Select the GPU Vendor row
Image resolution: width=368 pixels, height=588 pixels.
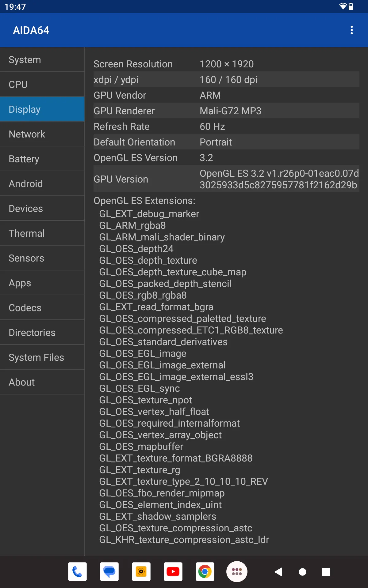click(226, 95)
